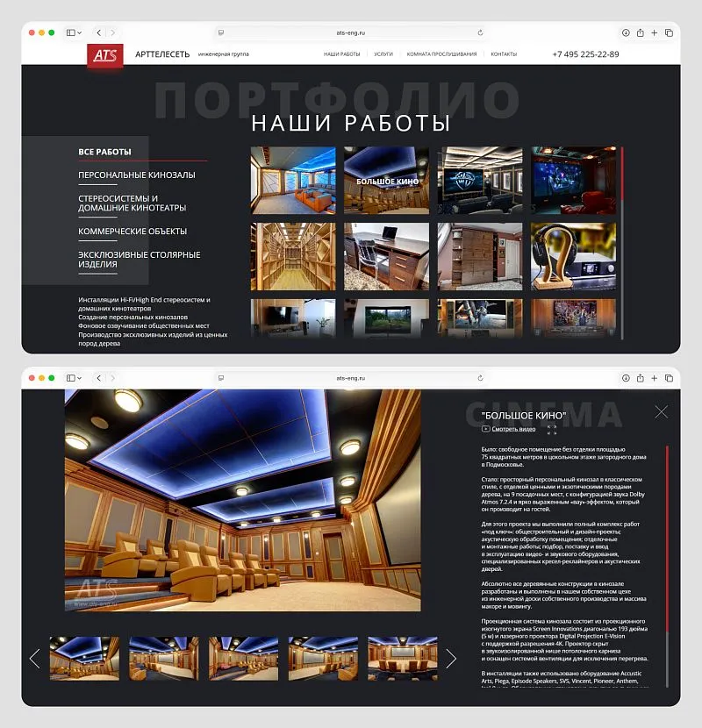Select fourth gallery thumbnail of cinema
The image size is (702, 728).
[x=323, y=659]
